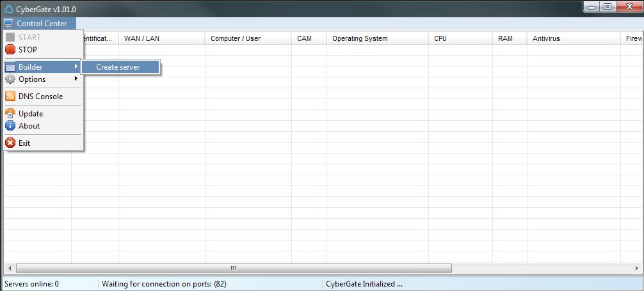644x291 pixels.
Task: Click the red Exit cross icon
Action: point(10,143)
